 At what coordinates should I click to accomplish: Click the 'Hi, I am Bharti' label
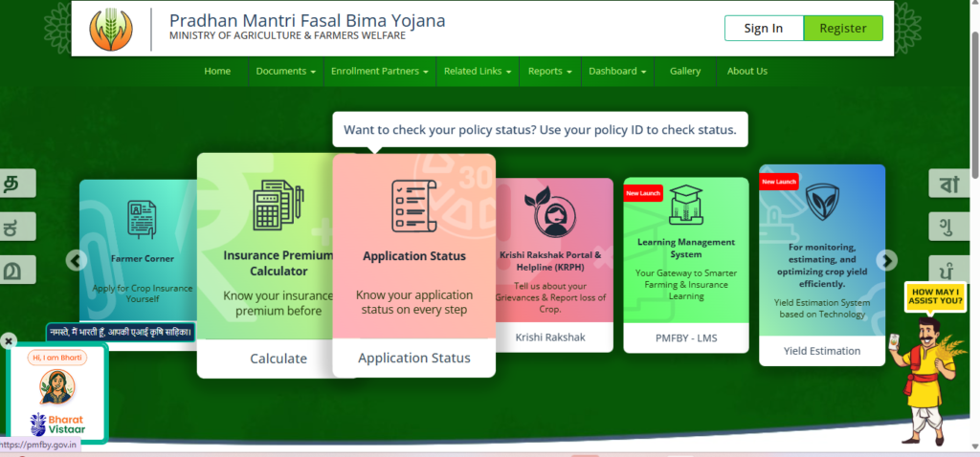pyautogui.click(x=56, y=358)
